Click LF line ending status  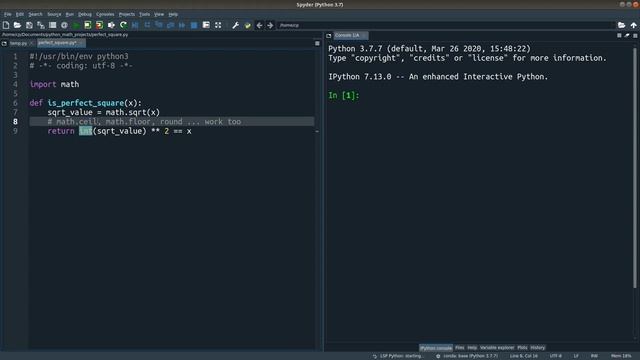click(576, 356)
